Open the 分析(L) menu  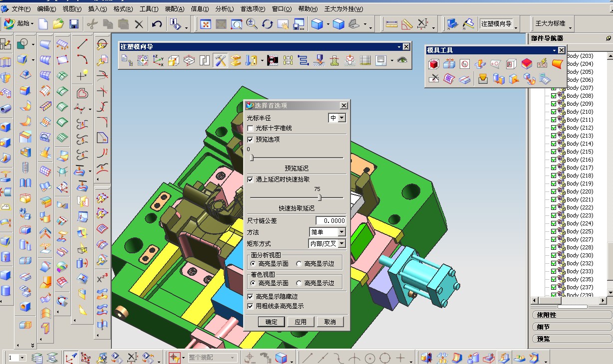pyautogui.click(x=225, y=9)
